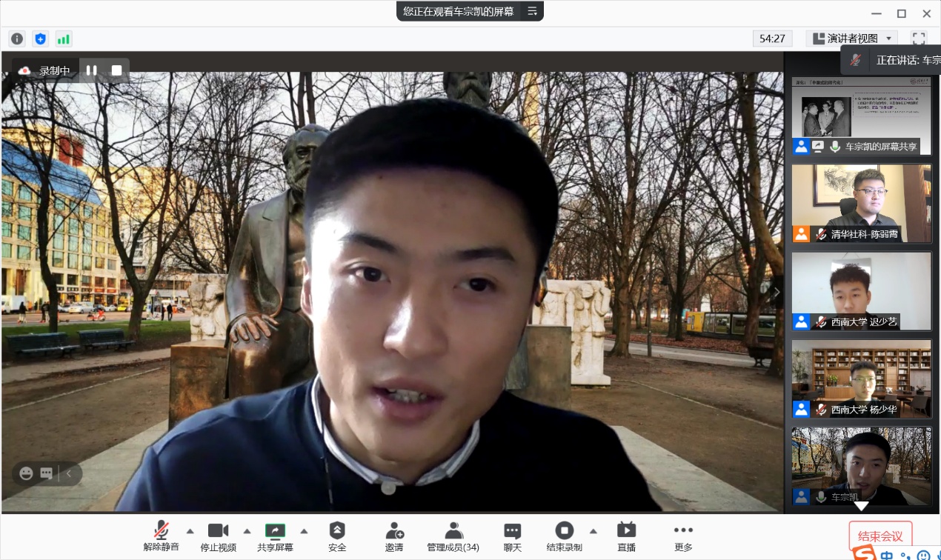Open the Chat (聊天) panel
Image resolution: width=941 pixels, height=560 pixels.
pos(513,537)
